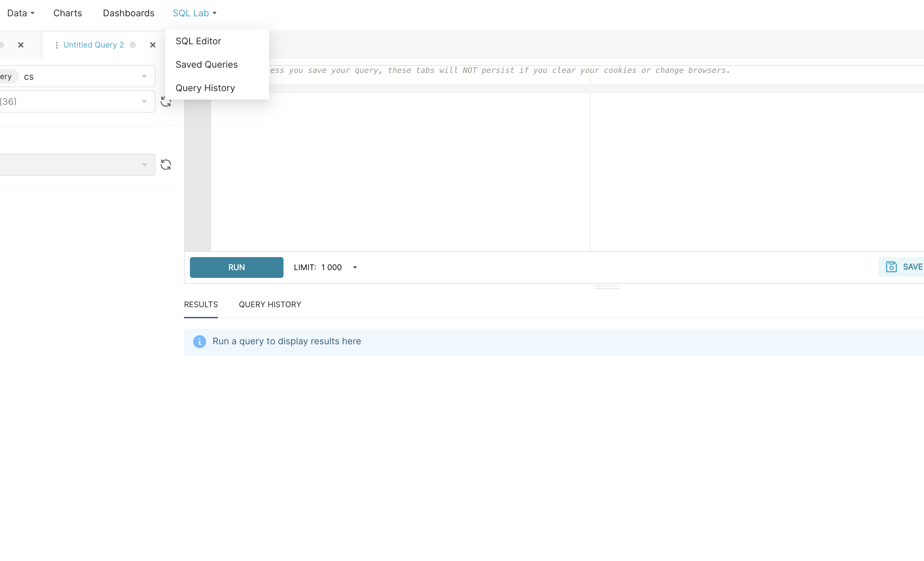Refresh the schema list
This screenshot has height=561, width=924.
tap(166, 101)
